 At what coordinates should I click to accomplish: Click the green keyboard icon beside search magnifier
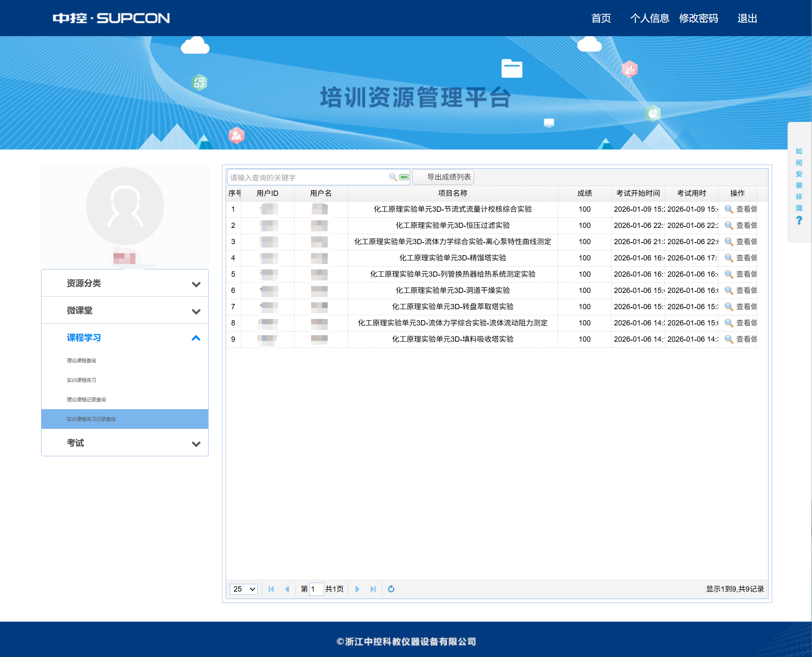(x=403, y=177)
